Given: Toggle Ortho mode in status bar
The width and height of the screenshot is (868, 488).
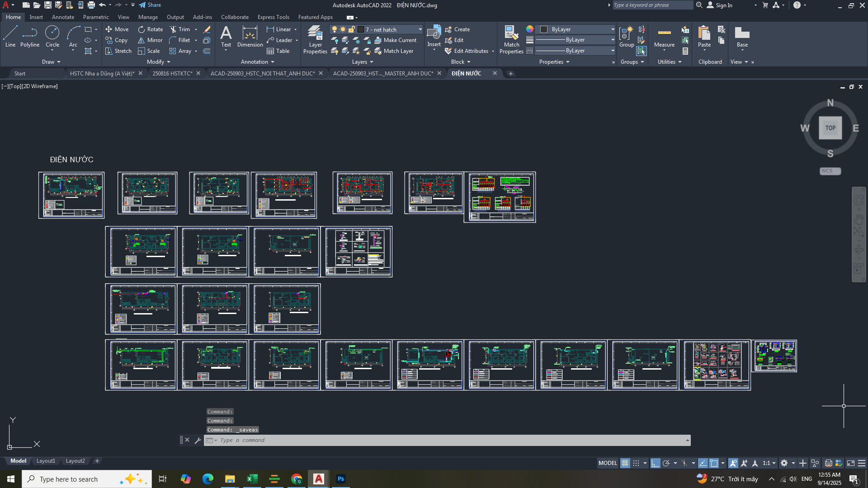Looking at the screenshot, I should [655, 463].
